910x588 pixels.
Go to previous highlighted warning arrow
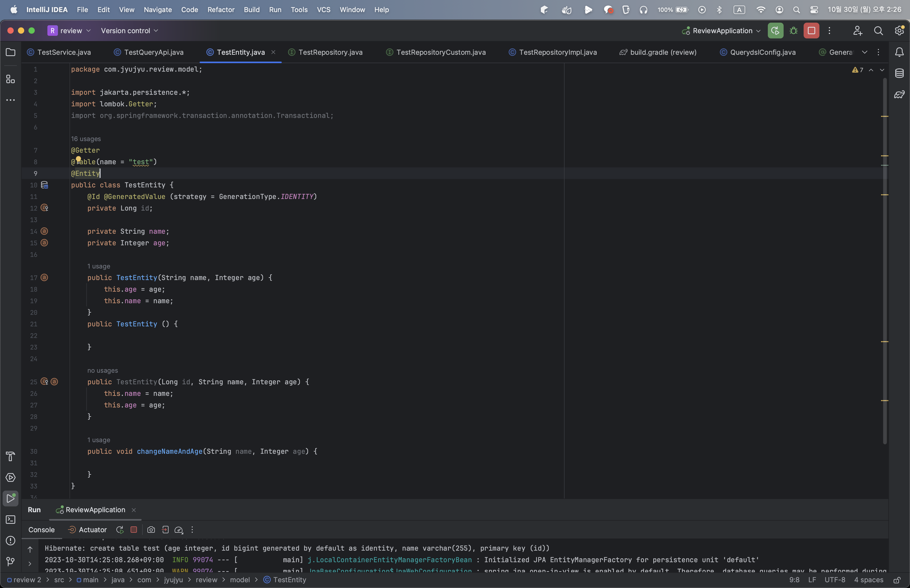click(871, 70)
